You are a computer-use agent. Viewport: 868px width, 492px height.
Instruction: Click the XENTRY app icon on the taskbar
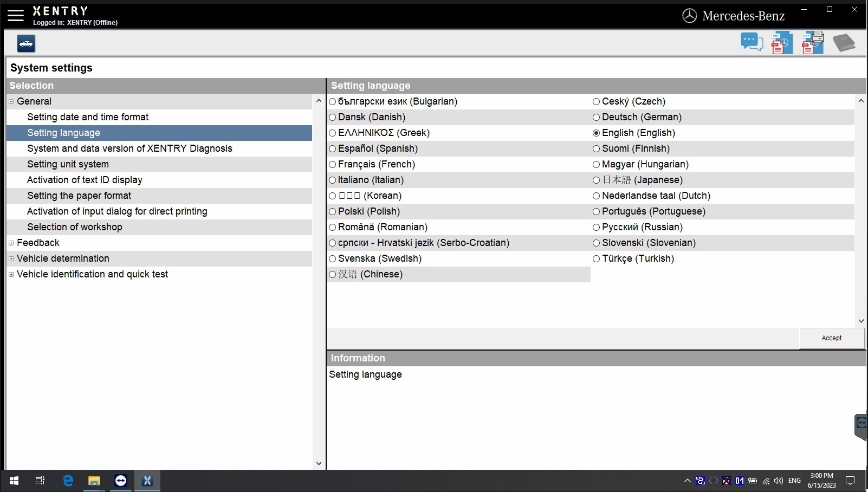(147, 481)
